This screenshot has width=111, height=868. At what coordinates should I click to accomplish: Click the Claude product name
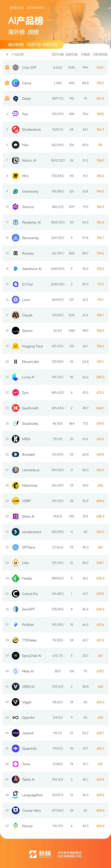(x=27, y=315)
